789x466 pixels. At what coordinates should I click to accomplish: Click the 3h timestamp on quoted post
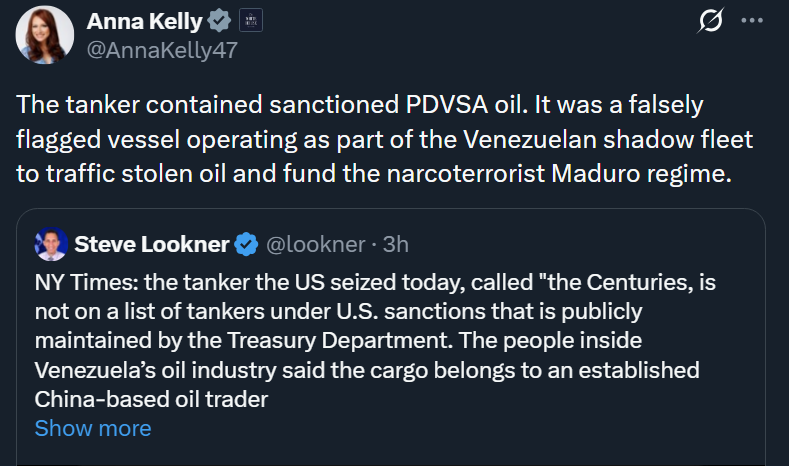tap(395, 244)
